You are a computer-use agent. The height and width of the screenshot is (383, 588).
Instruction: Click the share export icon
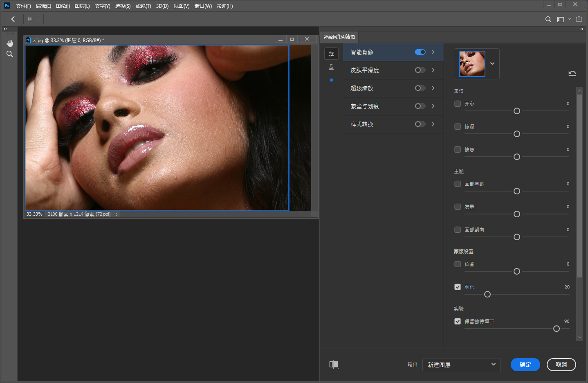click(x=579, y=19)
